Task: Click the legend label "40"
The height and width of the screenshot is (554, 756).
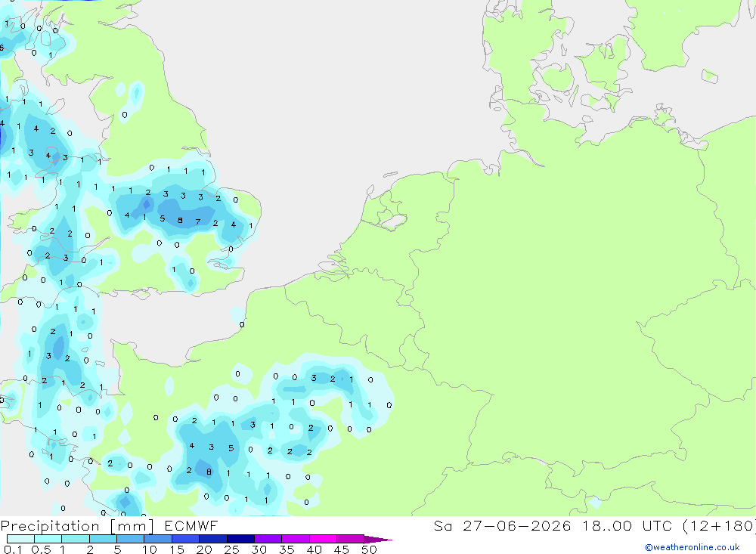Action: pos(314,549)
